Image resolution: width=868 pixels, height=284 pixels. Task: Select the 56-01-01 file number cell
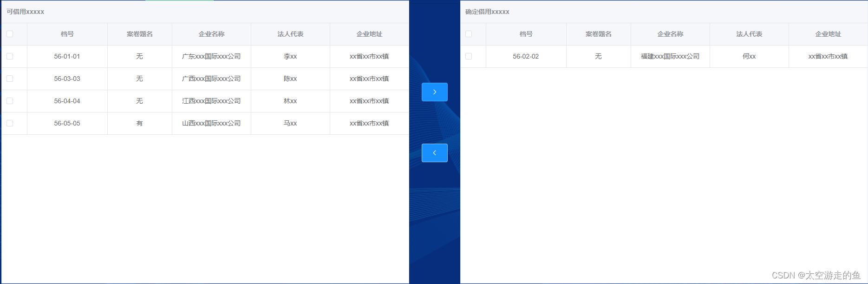click(67, 56)
